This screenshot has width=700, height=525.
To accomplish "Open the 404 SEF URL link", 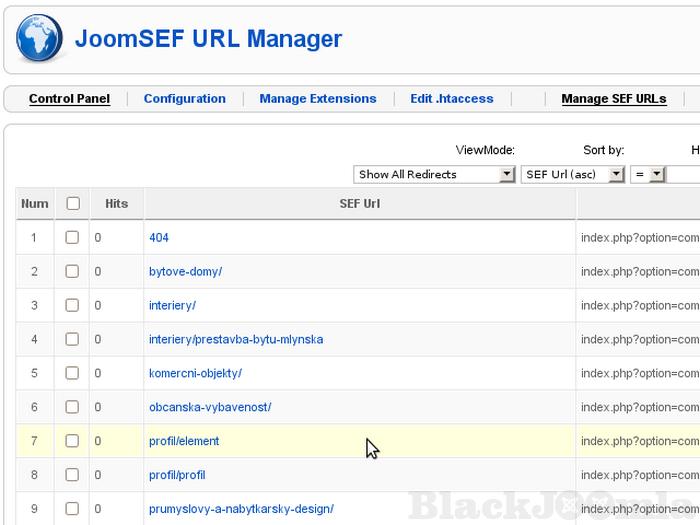I will point(159,238).
